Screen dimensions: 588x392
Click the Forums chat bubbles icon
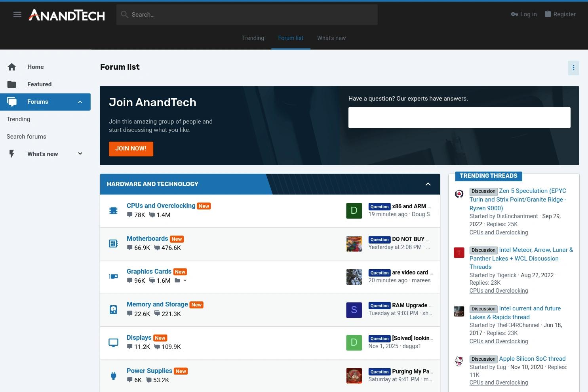click(x=12, y=102)
